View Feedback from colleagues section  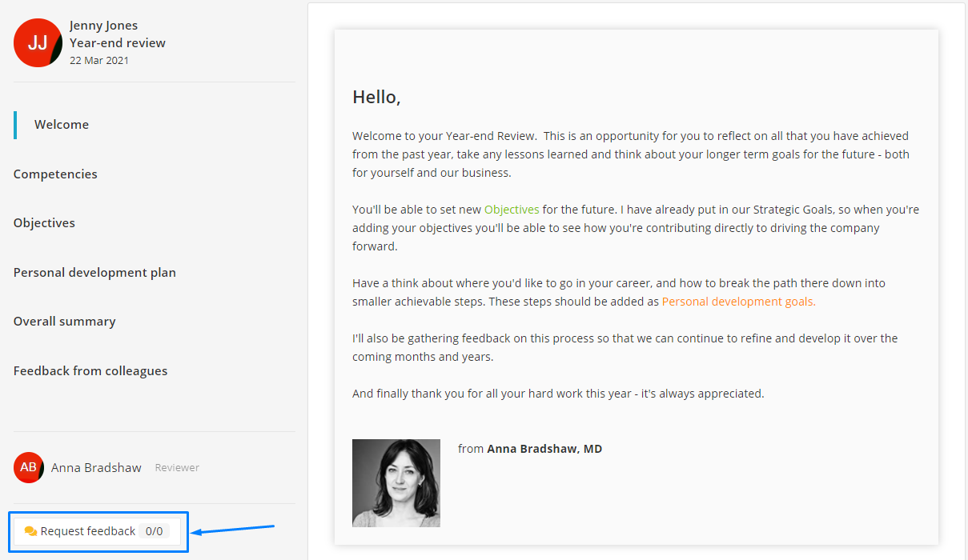[x=90, y=371]
